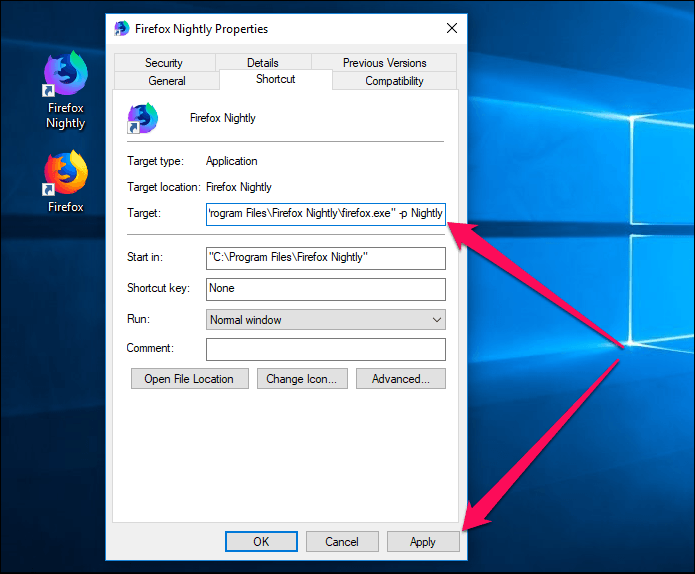This screenshot has height=574, width=695.
Task: Open the Previous Versions tab
Action: point(384,62)
